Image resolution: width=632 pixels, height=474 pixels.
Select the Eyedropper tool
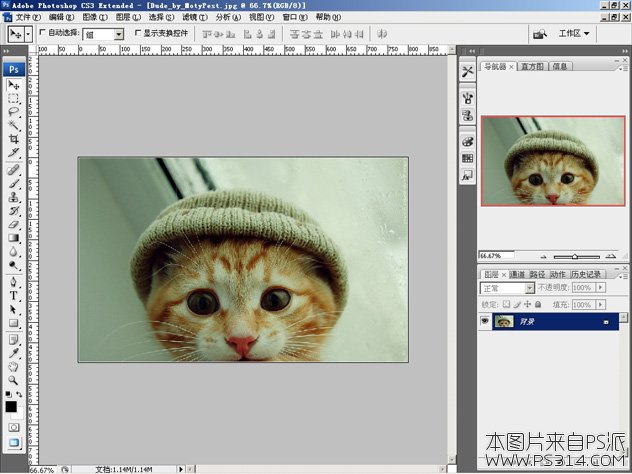pyautogui.click(x=14, y=352)
